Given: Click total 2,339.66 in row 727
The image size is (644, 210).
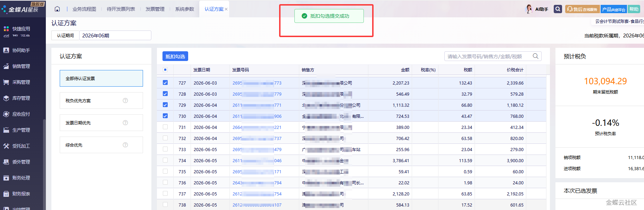Looking at the screenshot, I should point(515,83).
